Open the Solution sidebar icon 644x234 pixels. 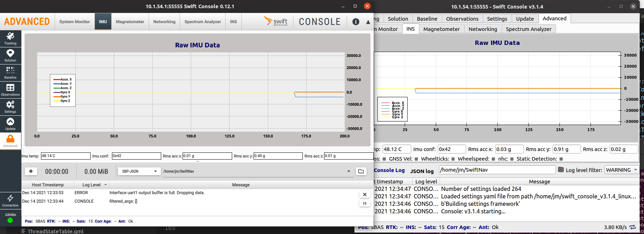tap(10, 56)
